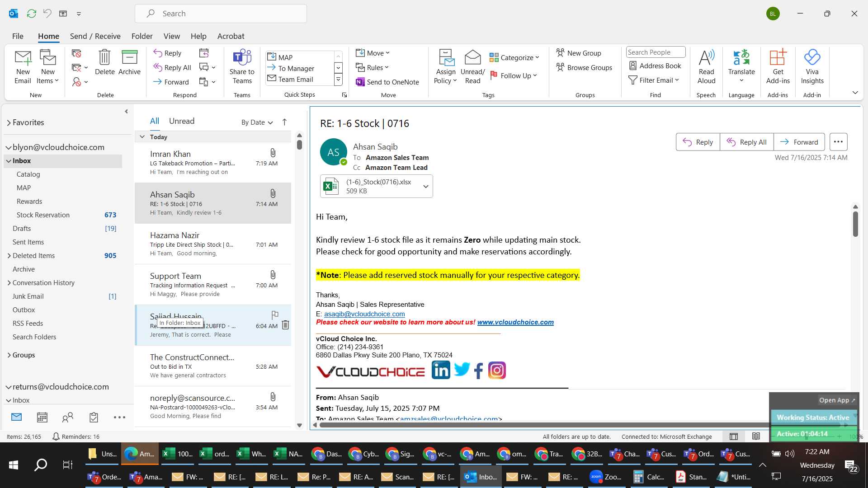
Task: Expand the ribbon display options chevron
Action: 855,93
